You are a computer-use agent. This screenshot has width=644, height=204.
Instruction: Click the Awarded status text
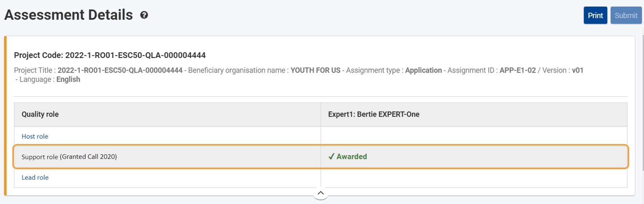(351, 156)
